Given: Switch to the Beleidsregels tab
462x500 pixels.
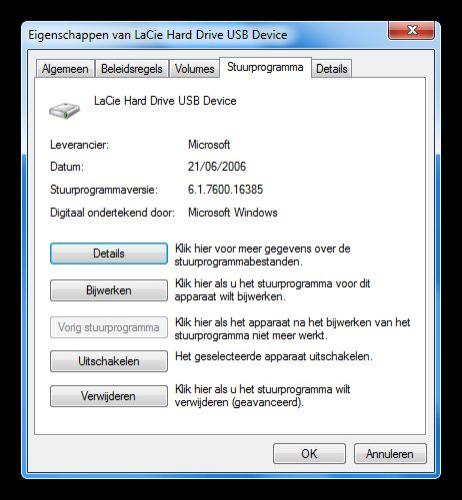Looking at the screenshot, I should point(132,69).
